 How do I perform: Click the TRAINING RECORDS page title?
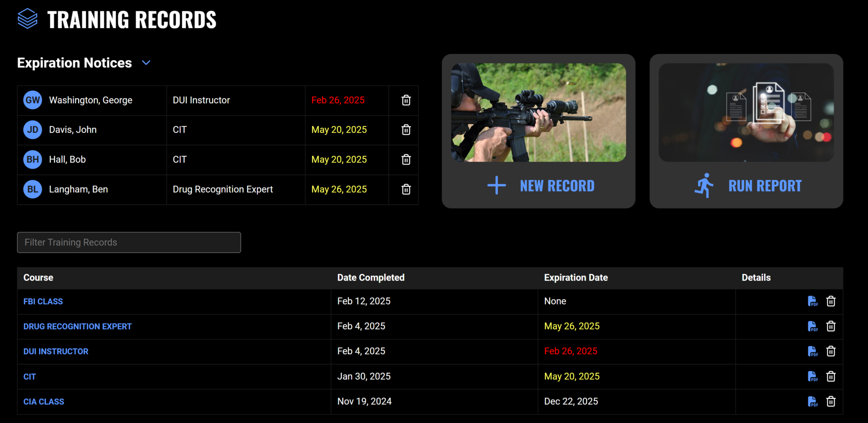click(132, 20)
